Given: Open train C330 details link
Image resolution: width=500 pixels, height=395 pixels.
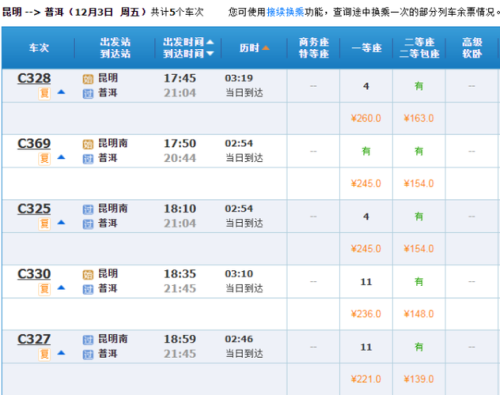Looking at the screenshot, I should (34, 274).
